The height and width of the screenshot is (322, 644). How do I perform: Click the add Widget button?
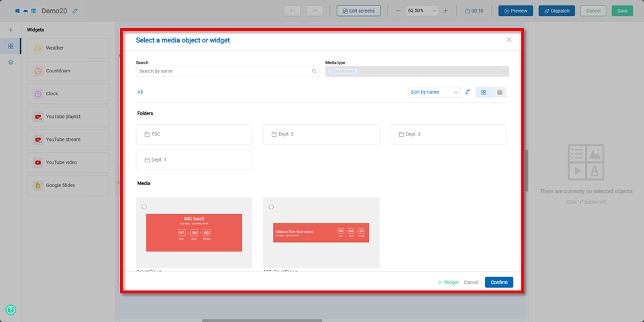click(x=448, y=282)
